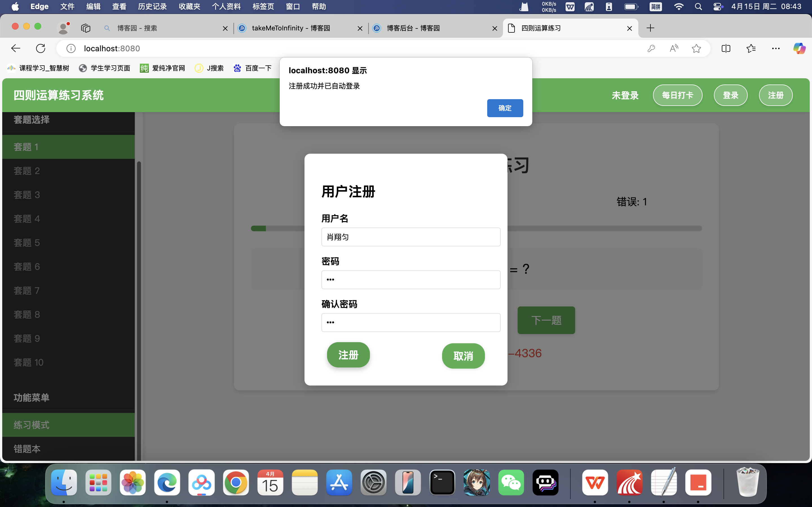Confirm the alert with 确定 button

505,108
